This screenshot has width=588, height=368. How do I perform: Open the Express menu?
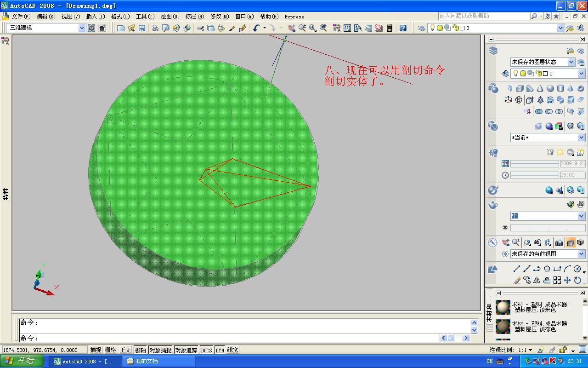[294, 17]
